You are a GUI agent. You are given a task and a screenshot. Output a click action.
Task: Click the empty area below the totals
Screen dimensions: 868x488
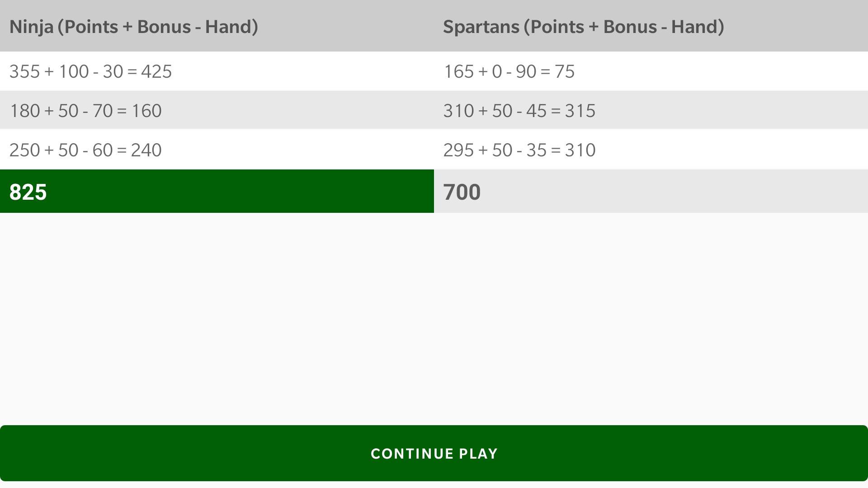point(434,316)
